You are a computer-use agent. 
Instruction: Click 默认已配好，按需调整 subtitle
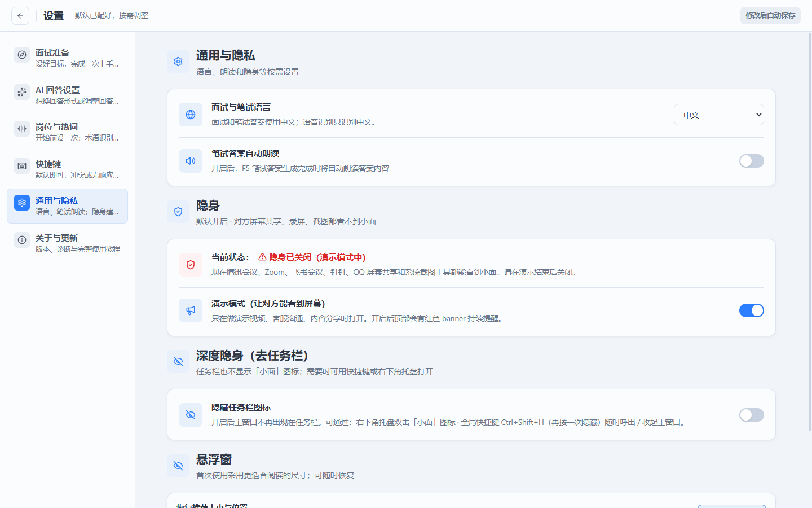point(112,16)
